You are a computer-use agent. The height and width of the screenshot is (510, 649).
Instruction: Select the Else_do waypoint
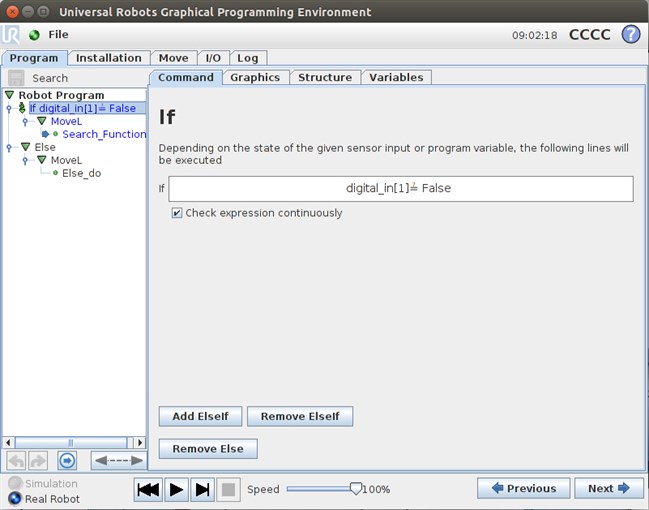(x=82, y=173)
